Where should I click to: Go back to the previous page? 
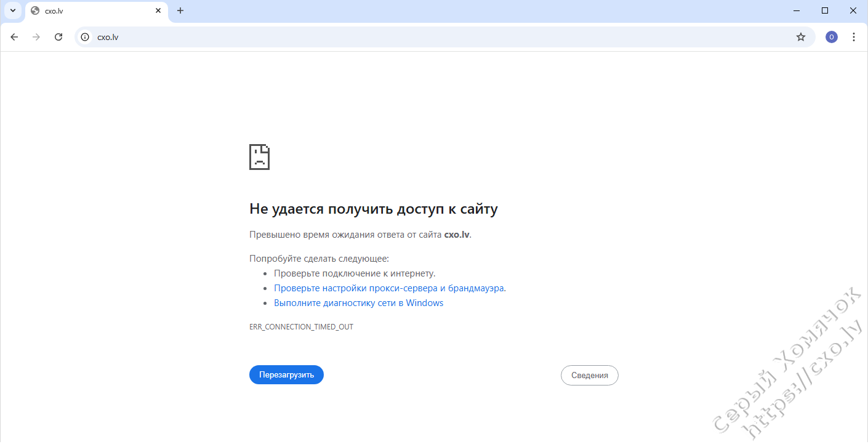pyautogui.click(x=14, y=37)
